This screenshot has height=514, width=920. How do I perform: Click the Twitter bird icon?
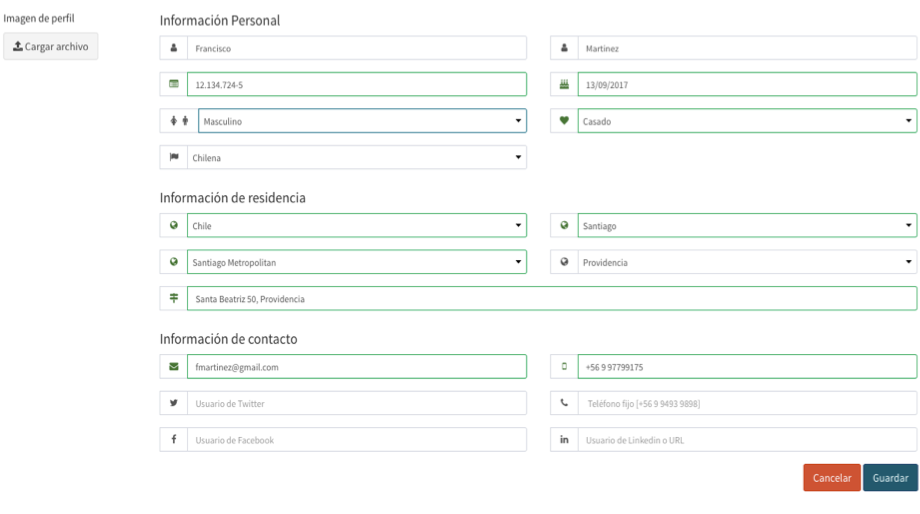174,403
